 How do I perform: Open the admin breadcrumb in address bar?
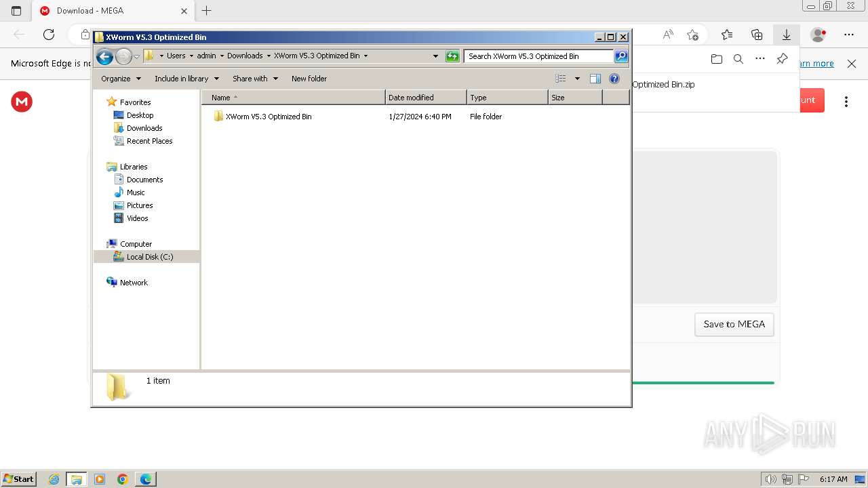coord(206,56)
